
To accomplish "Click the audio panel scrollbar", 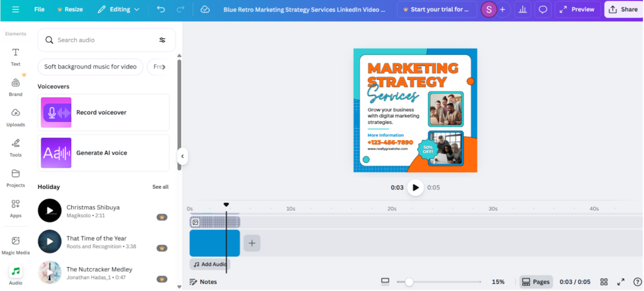I will click(179, 115).
